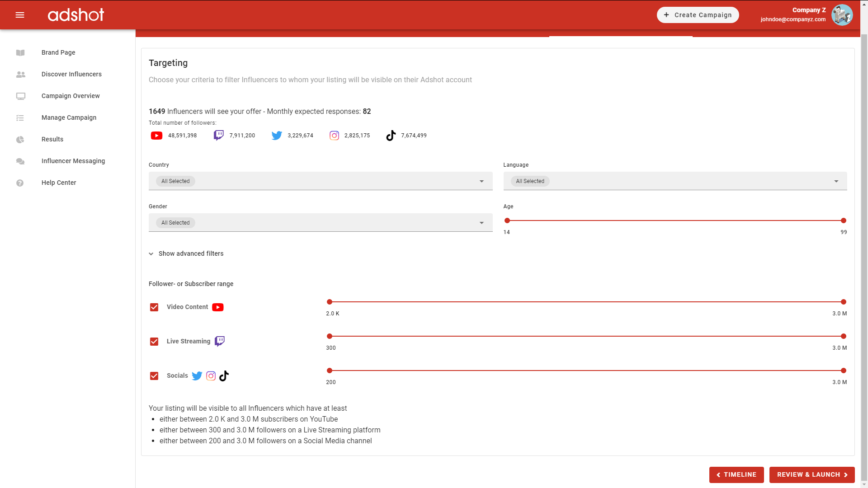
Task: Click the 7,911,200 Twitch follower count
Action: tap(242, 136)
